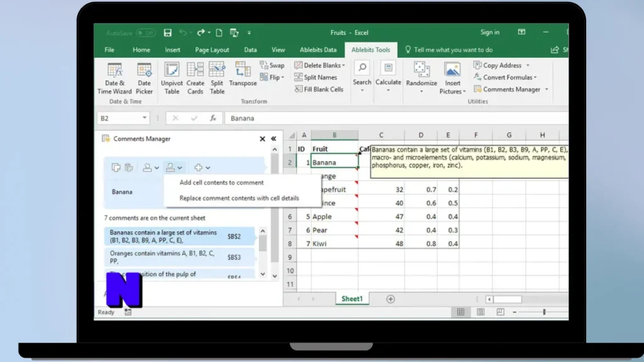Select the Bananas comment entry $B$2
Viewport: 644px width, 362px height.
179,236
